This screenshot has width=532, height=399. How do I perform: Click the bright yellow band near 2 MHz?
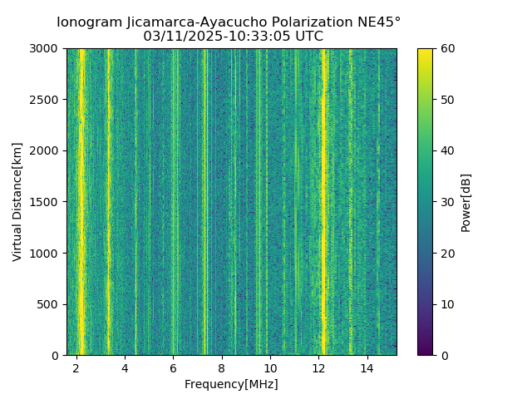click(x=81, y=202)
